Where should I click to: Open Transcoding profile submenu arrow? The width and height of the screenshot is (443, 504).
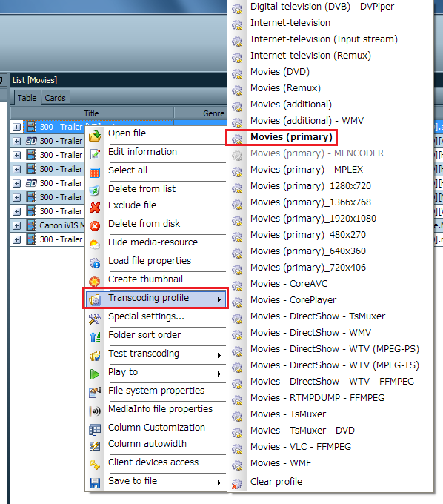(219, 299)
